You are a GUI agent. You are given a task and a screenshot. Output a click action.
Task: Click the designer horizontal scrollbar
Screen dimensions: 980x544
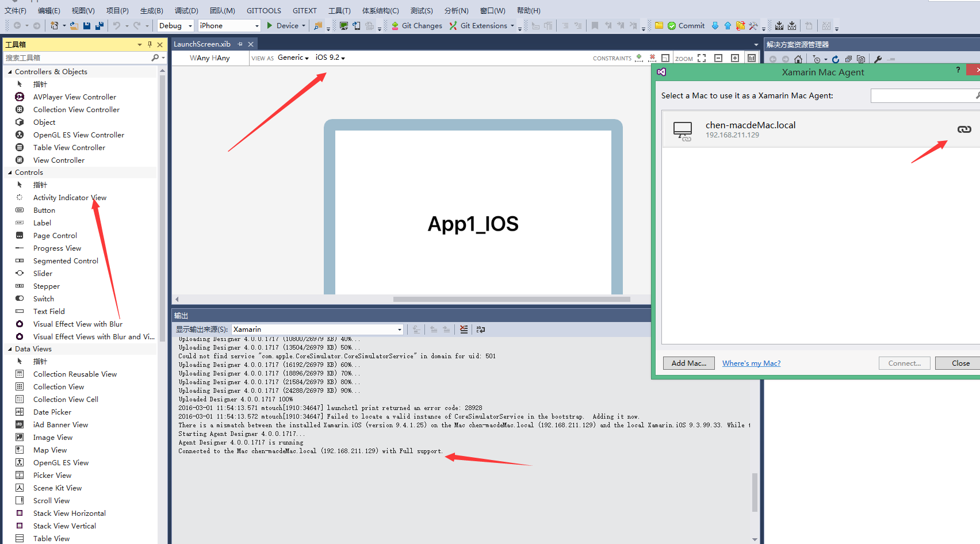coord(511,300)
